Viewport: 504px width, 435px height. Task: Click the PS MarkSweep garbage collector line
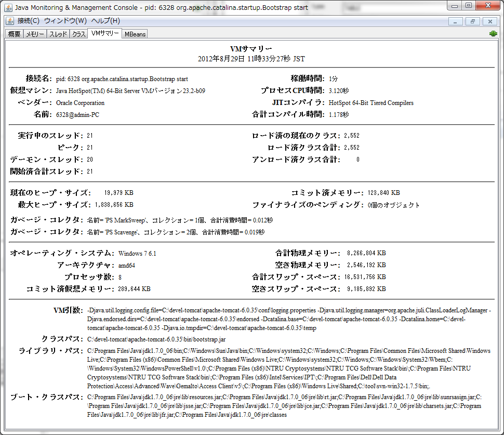click(180, 220)
